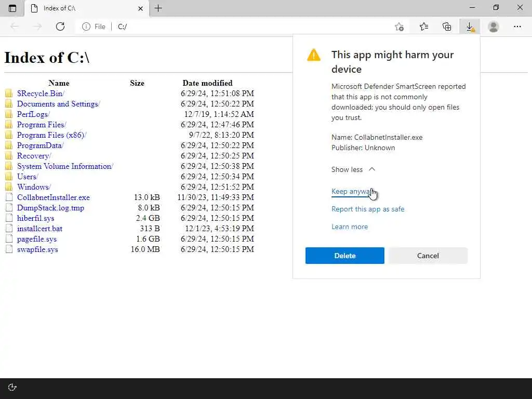
Task: Click the Keep anyway link
Action: (352, 191)
